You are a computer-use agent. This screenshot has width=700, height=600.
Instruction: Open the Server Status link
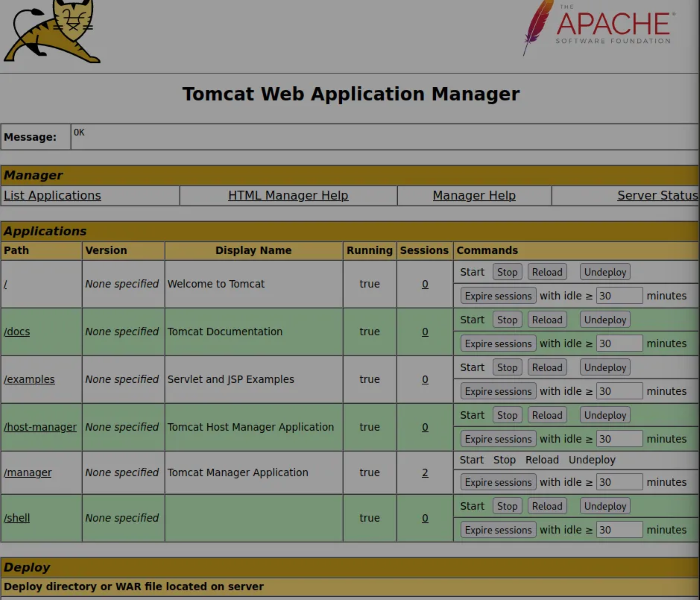pos(657,196)
